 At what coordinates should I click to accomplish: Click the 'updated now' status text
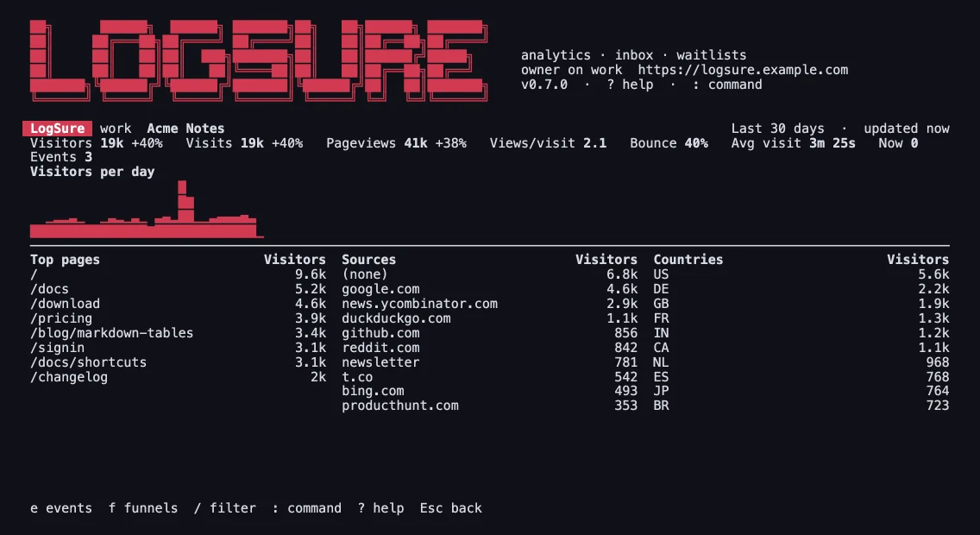coord(907,129)
